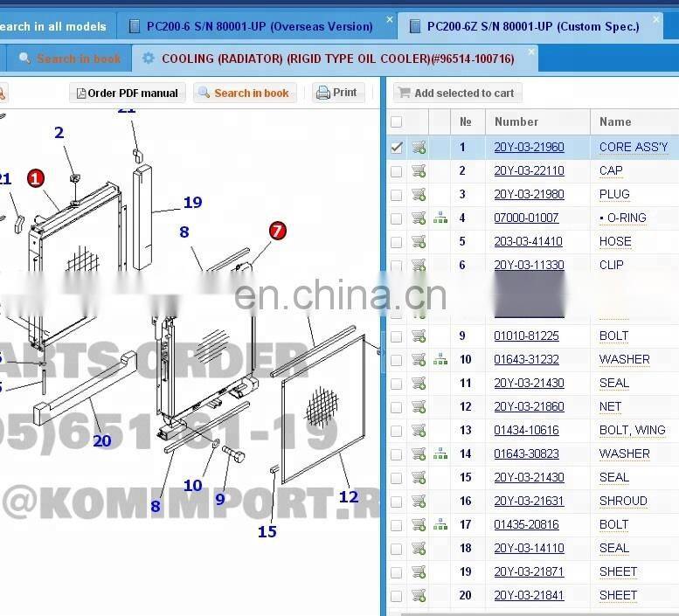Toggle select-all checkbox in table header
Screen dimensions: 679x616
point(396,122)
